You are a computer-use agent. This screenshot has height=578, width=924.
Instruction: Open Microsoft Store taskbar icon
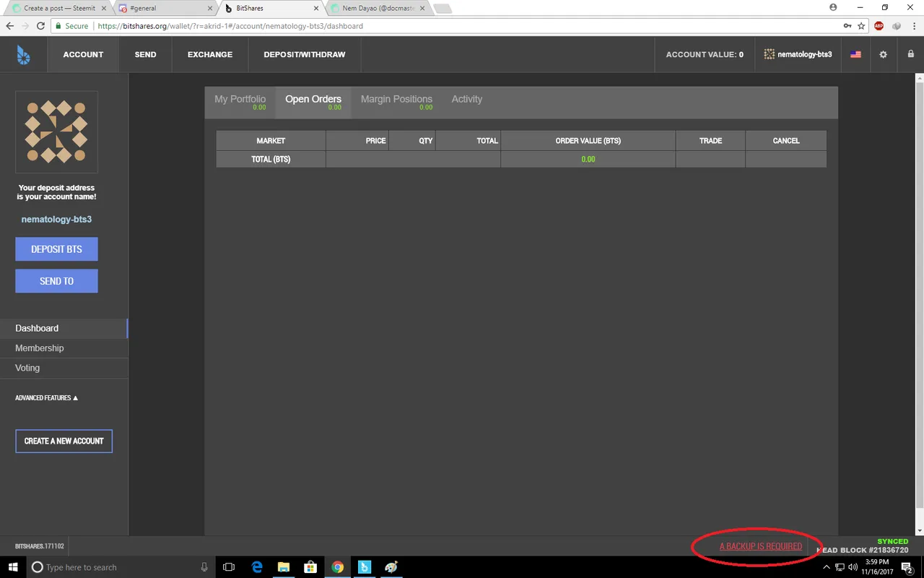[x=310, y=567]
